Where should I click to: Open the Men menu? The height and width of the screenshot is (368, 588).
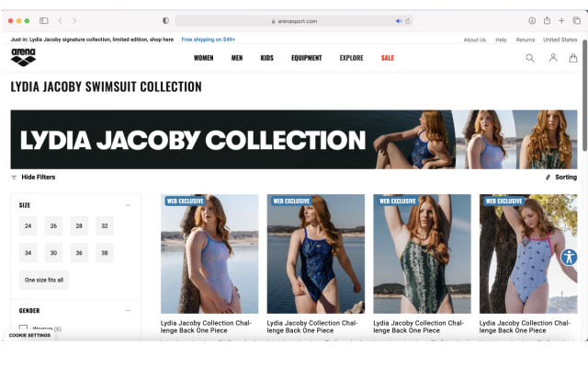[237, 58]
